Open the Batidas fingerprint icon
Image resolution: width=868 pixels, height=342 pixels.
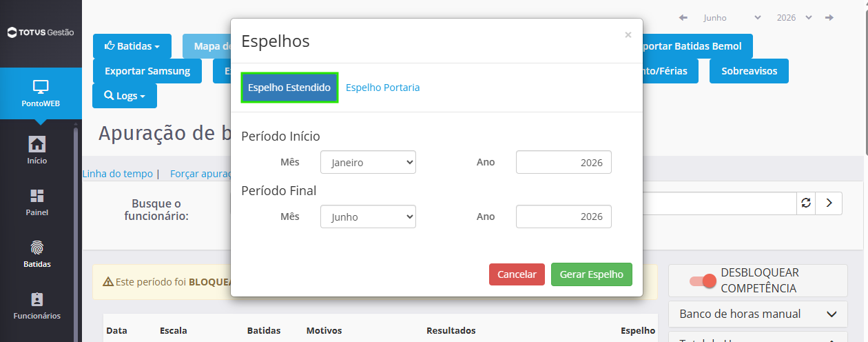click(37, 248)
